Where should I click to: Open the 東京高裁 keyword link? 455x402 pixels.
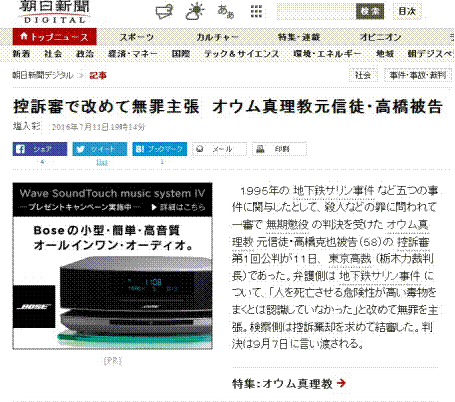click(x=350, y=259)
